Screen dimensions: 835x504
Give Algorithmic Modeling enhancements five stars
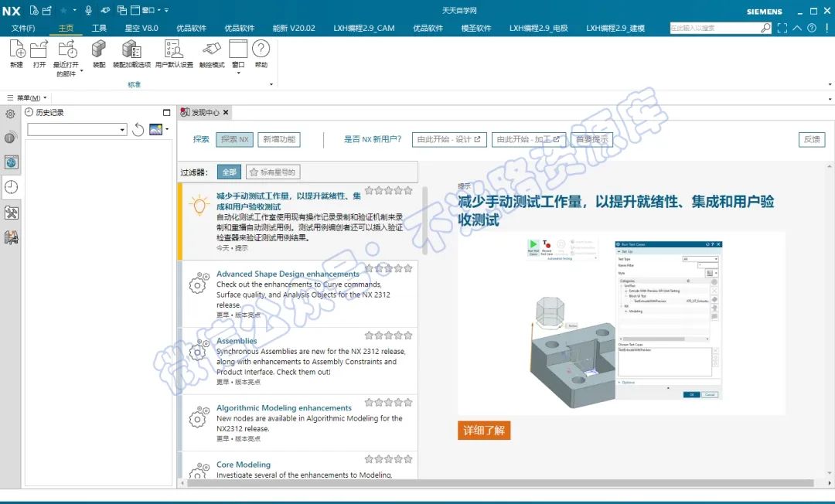408,402
